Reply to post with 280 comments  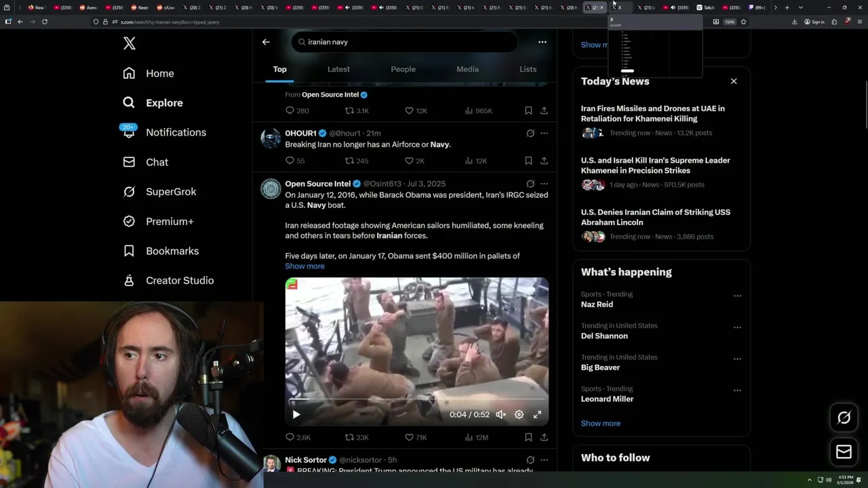tap(297, 110)
